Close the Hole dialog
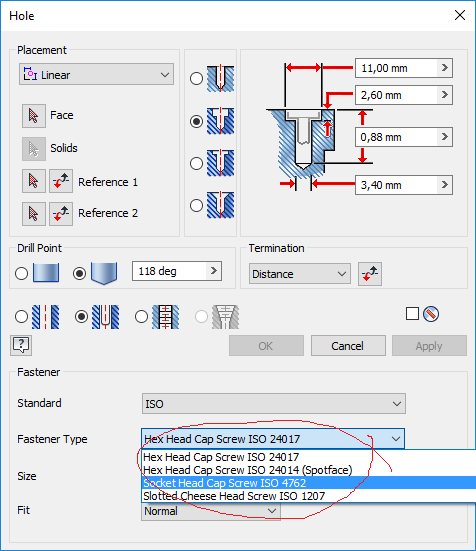The image size is (476, 551). point(460,15)
